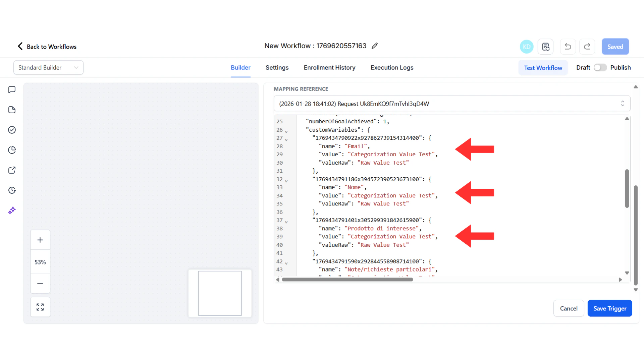Screen dimensions: 644x362
Task: Open the Enrollment History tab
Action: click(x=329, y=67)
